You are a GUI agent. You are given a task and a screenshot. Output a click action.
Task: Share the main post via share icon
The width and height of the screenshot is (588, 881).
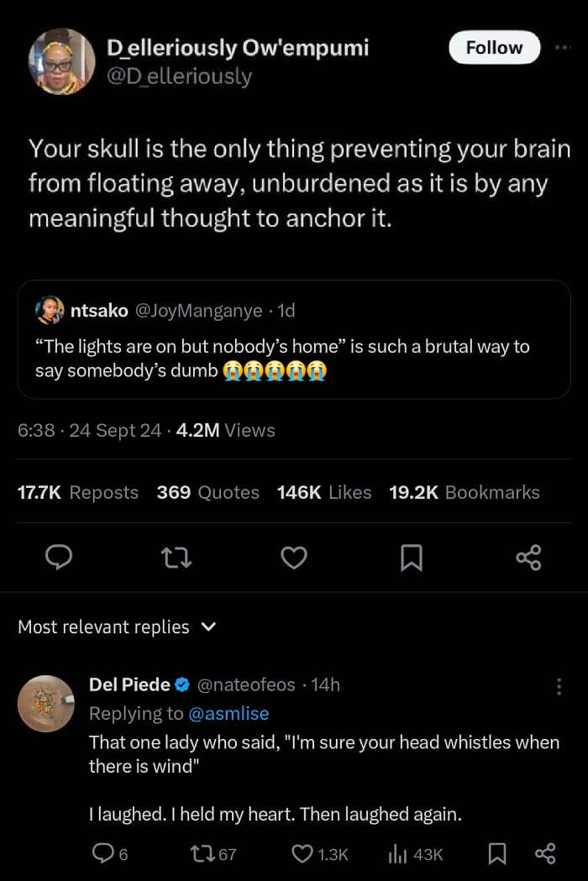528,557
